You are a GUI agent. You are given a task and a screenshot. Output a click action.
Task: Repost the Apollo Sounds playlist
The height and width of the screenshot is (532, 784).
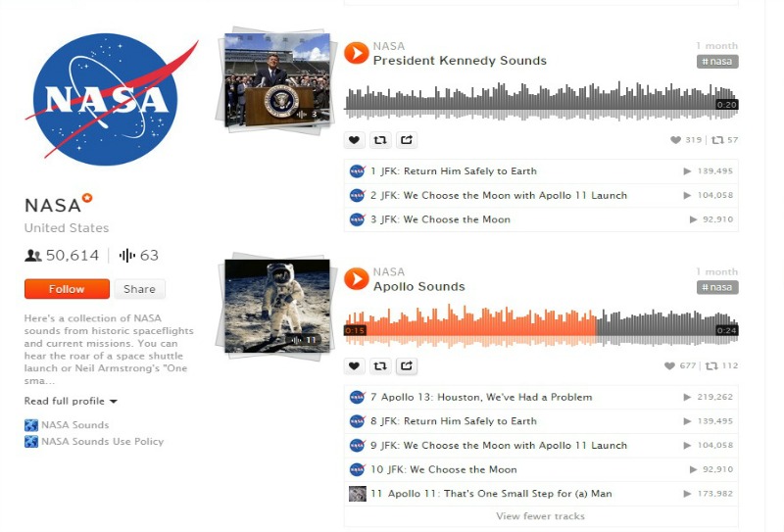click(x=380, y=366)
